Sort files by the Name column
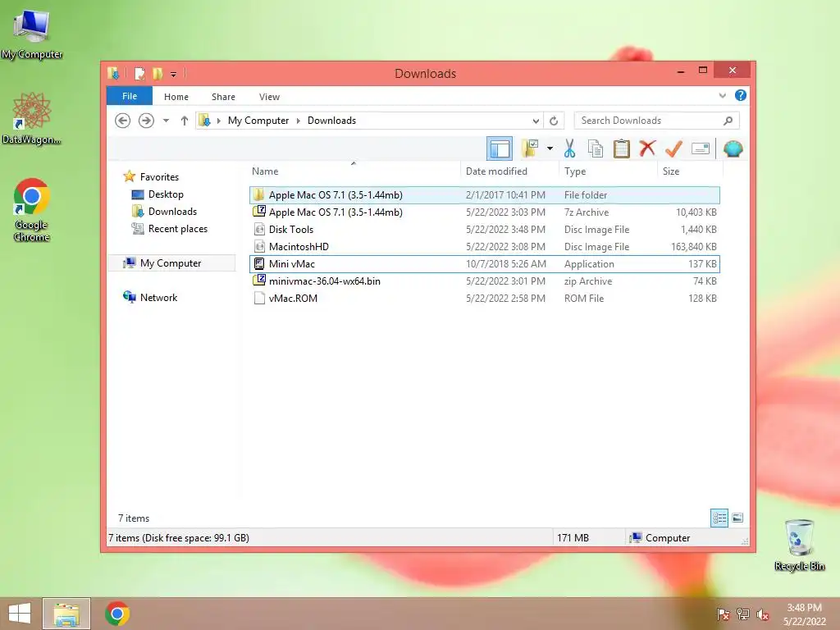 point(265,171)
